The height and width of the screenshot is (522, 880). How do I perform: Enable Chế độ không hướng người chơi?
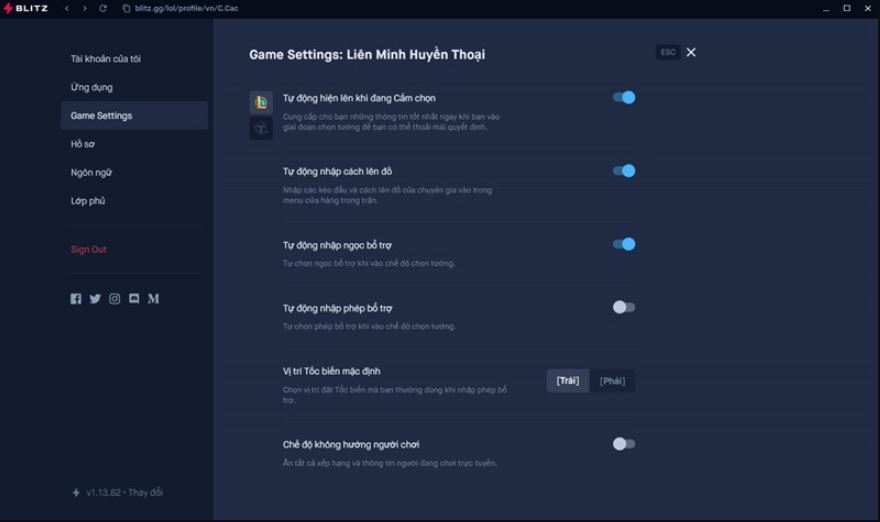point(624,444)
